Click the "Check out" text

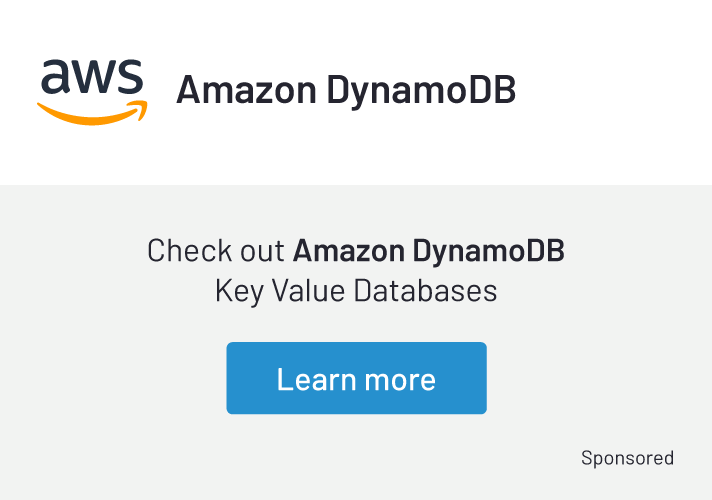[215, 250]
